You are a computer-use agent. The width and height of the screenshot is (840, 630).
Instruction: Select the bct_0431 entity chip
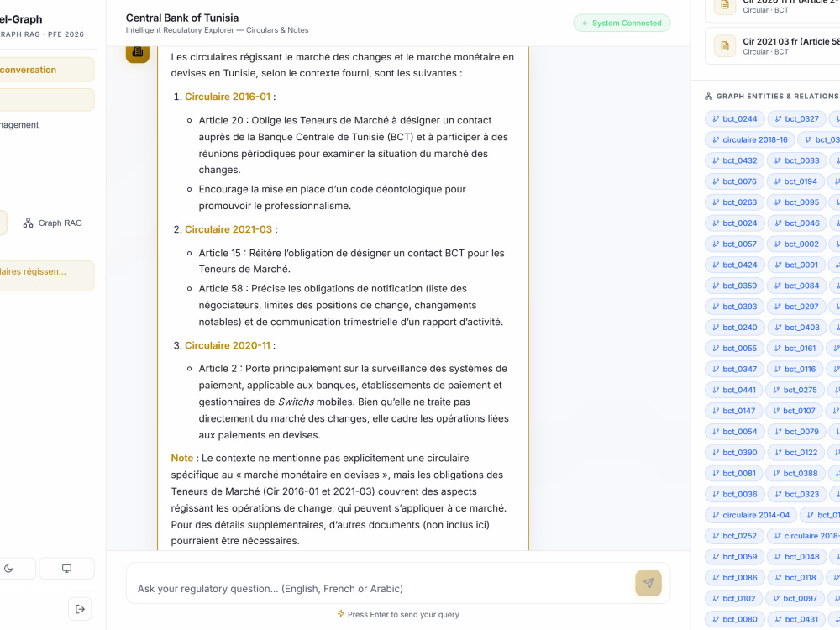(x=796, y=621)
